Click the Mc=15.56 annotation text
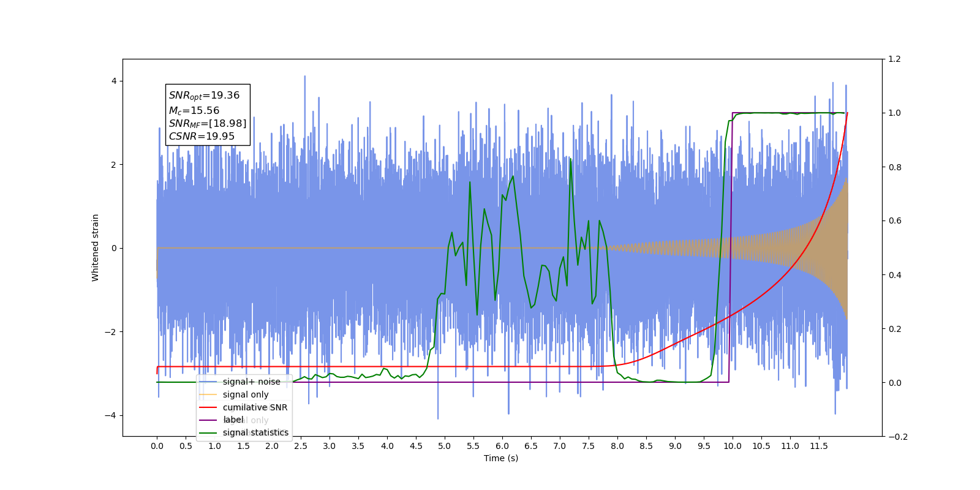Screen dimensions: 980x490 194,111
